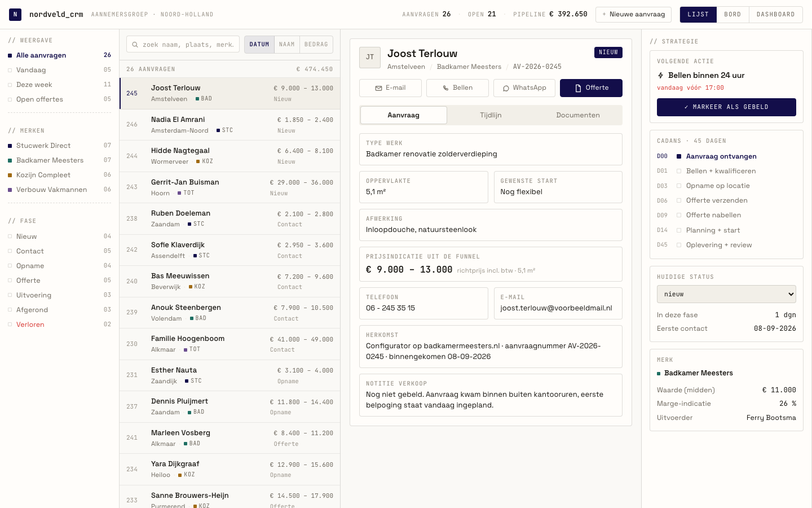Uncheck the 'Aanvraag ontvangen' cadence step
The width and height of the screenshot is (812, 508).
[x=679, y=156]
